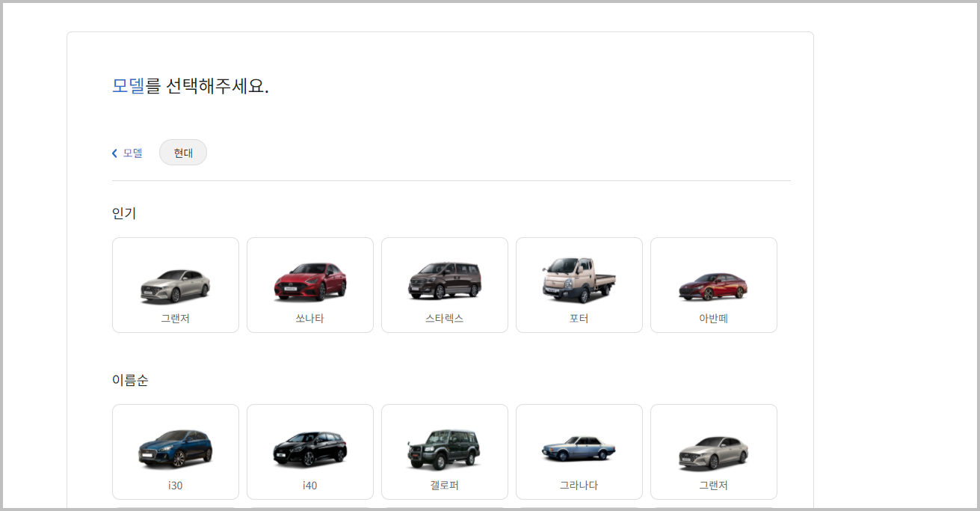Pick the 스타렉스 van card
This screenshot has height=511, width=980.
(445, 285)
